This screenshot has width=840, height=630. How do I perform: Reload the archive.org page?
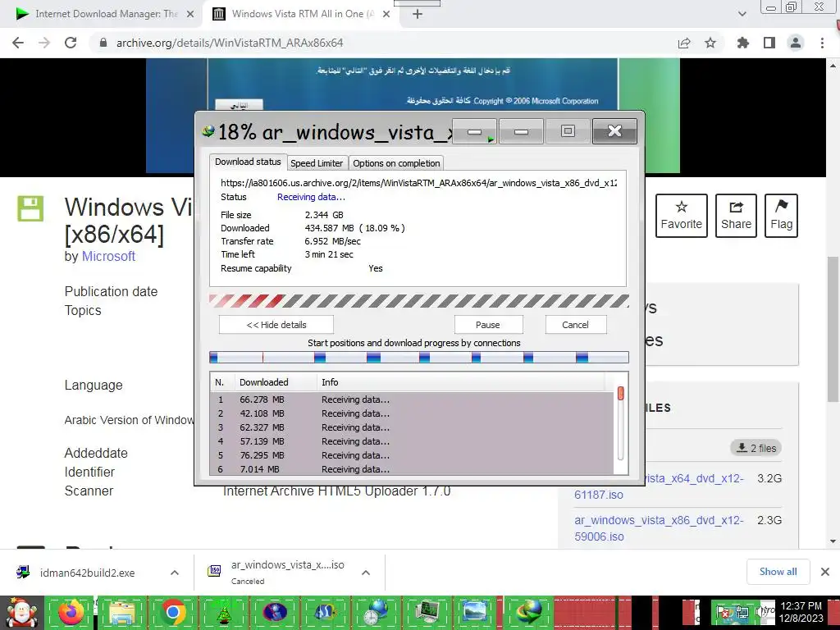pyautogui.click(x=71, y=43)
